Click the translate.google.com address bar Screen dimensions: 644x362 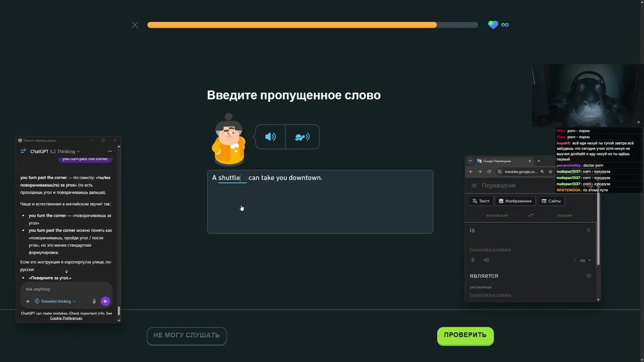click(x=520, y=171)
